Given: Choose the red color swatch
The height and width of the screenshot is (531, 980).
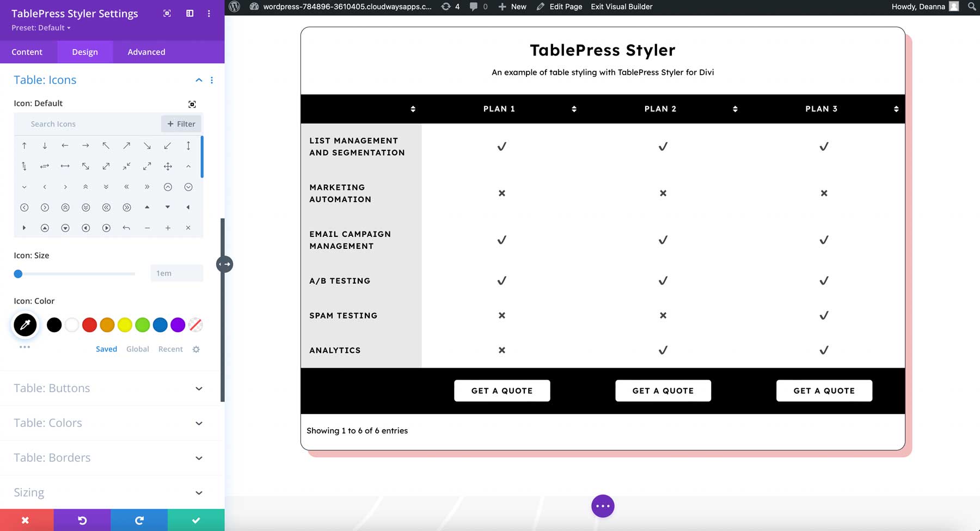Looking at the screenshot, I should (x=89, y=325).
